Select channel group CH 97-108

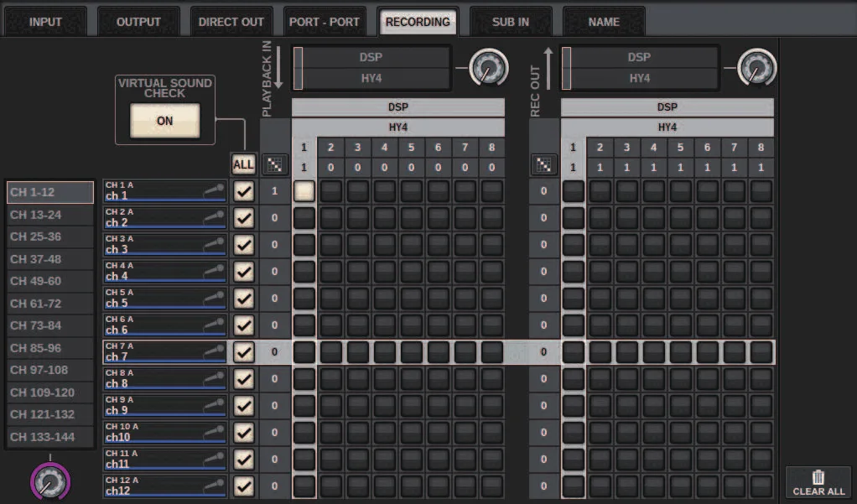pos(49,370)
